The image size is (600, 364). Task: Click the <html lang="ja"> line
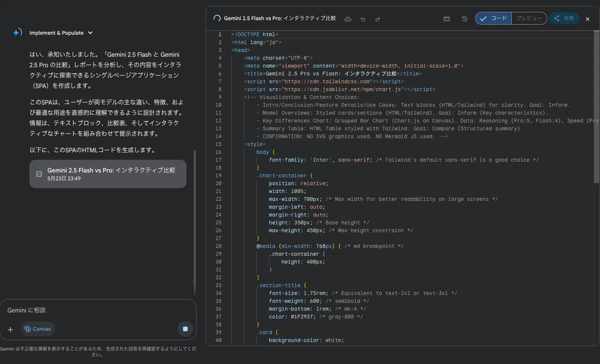tap(256, 42)
